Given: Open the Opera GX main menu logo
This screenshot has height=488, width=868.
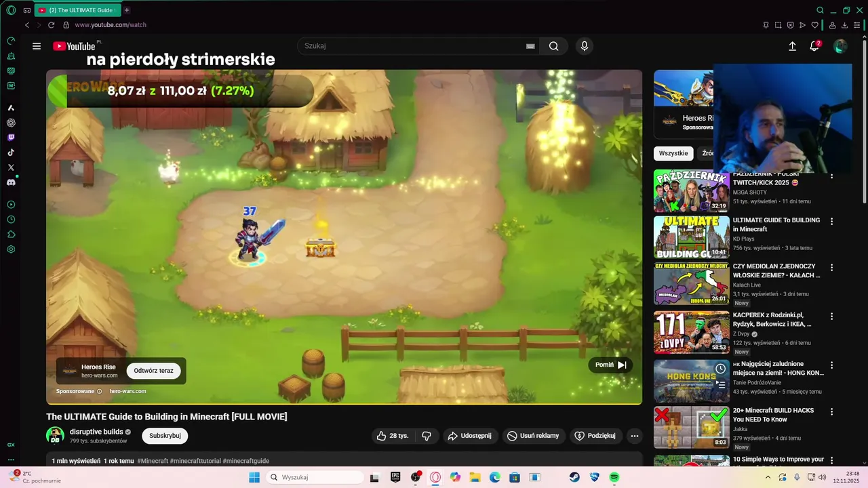Looking at the screenshot, I should coord(11,10).
